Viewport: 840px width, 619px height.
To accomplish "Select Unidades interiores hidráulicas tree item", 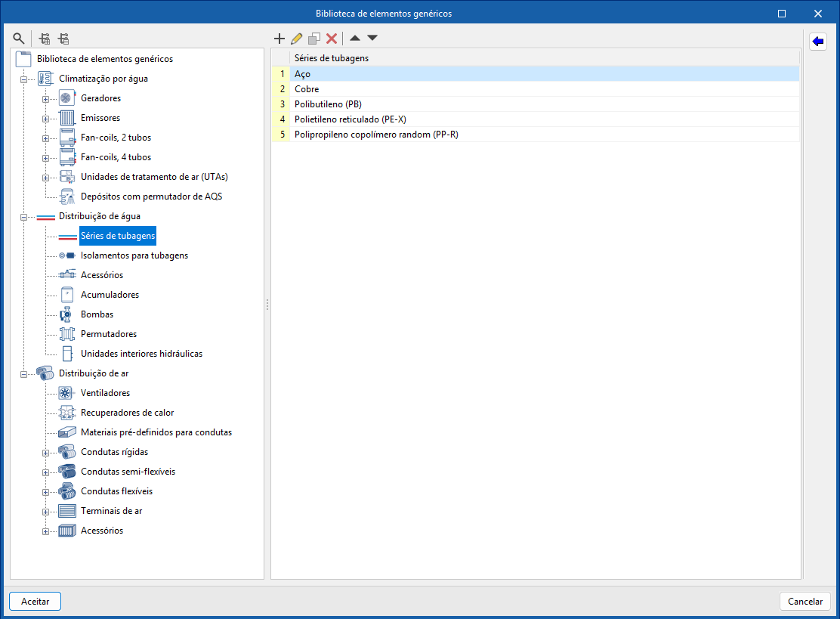I will coord(141,354).
